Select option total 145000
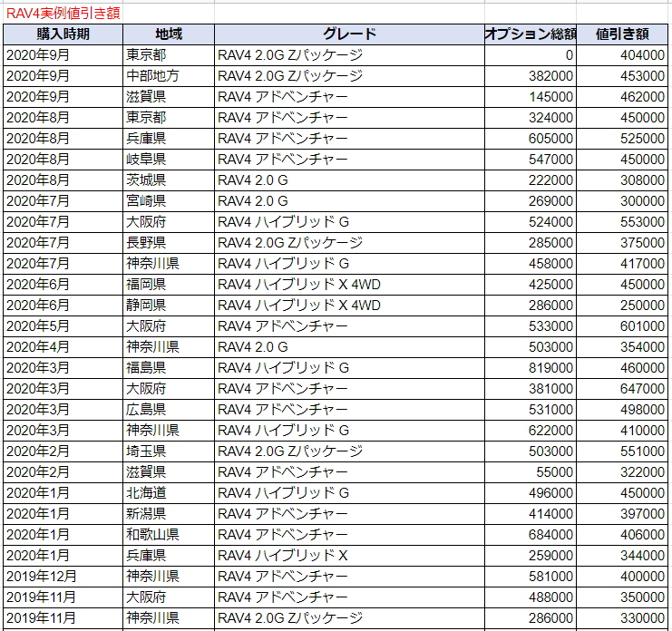The width and height of the screenshot is (672, 631). 531,97
